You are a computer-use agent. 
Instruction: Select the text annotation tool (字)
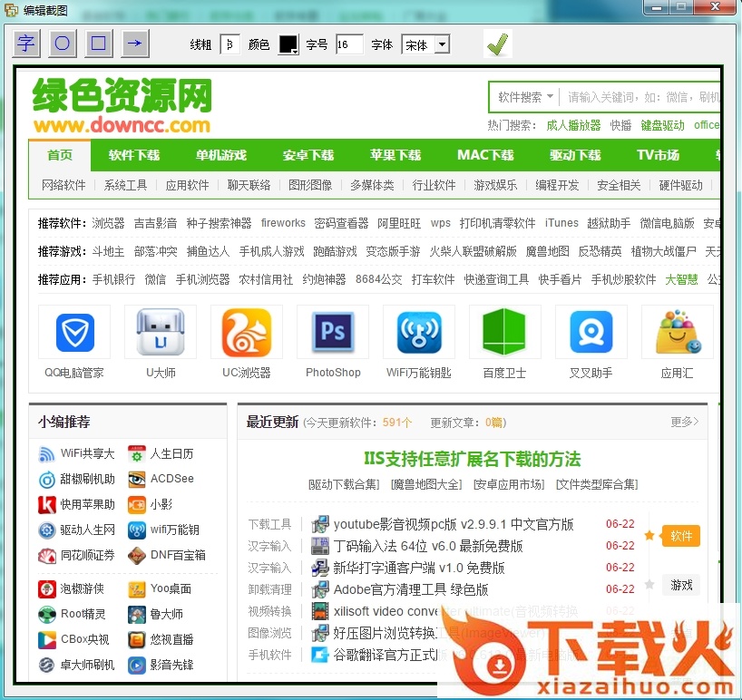click(x=26, y=44)
